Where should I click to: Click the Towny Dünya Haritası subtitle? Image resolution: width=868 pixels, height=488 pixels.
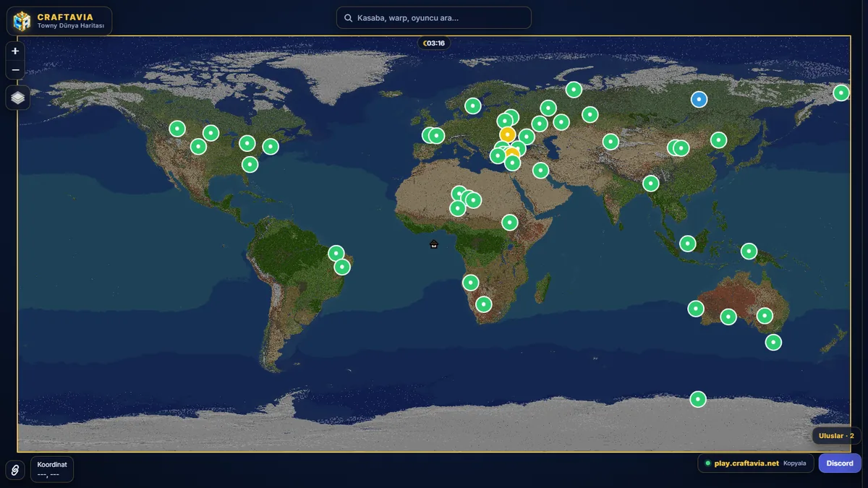pyautogui.click(x=71, y=26)
